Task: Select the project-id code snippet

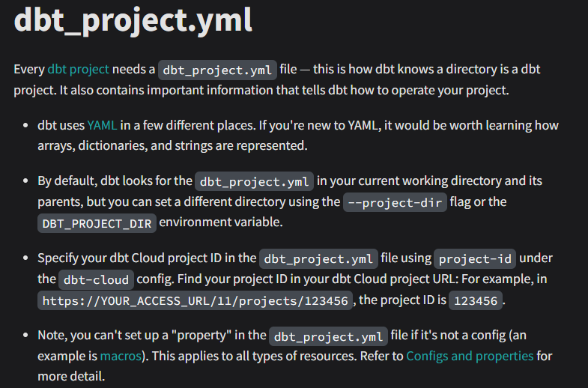Action: pyautogui.click(x=475, y=259)
